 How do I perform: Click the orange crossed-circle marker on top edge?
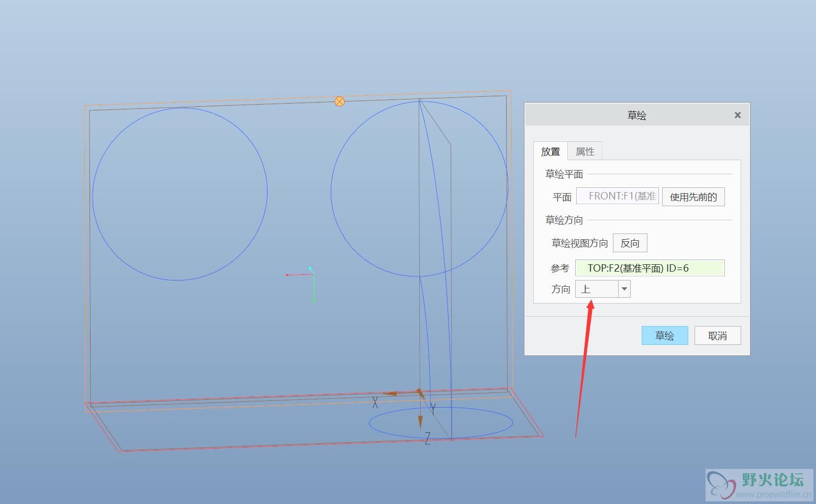[340, 101]
